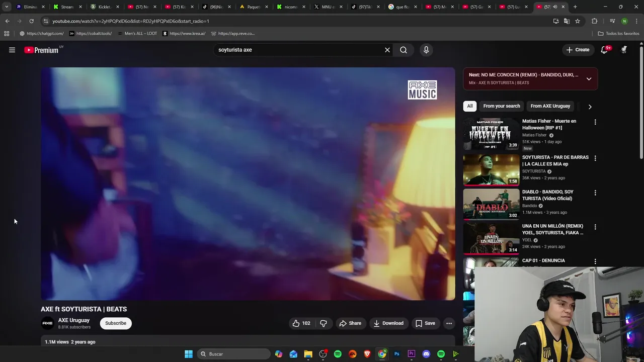Click the AXE Uruguay channel avatar
This screenshot has width=644, height=362.
(x=47, y=323)
